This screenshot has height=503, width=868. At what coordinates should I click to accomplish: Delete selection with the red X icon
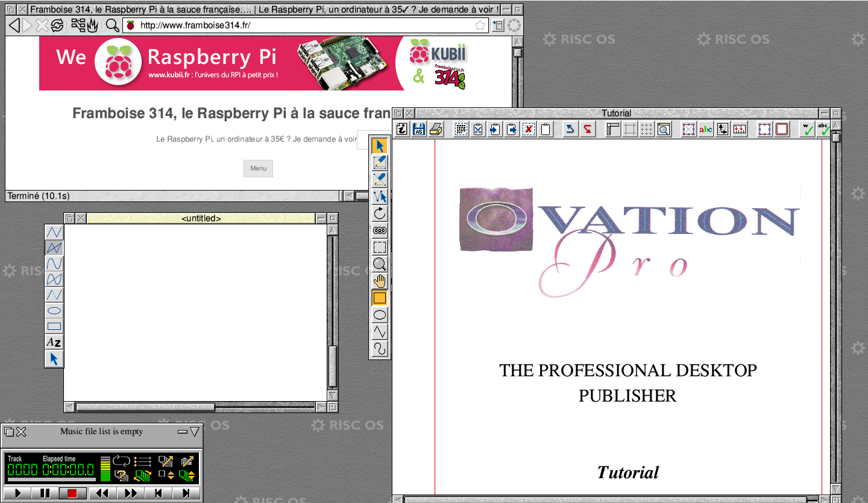click(x=529, y=129)
